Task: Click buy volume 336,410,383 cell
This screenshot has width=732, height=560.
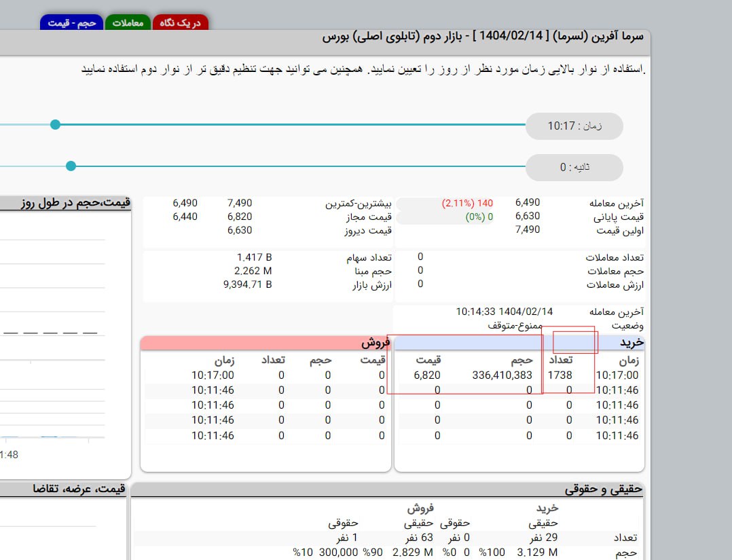Action: [x=502, y=375]
